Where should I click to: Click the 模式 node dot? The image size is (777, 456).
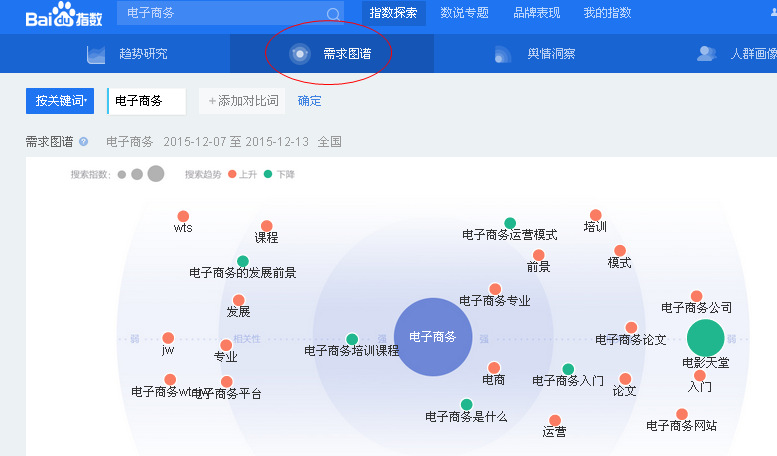[x=620, y=251]
